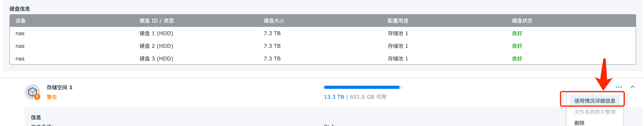Click the 存储空间 1 title

[60, 87]
